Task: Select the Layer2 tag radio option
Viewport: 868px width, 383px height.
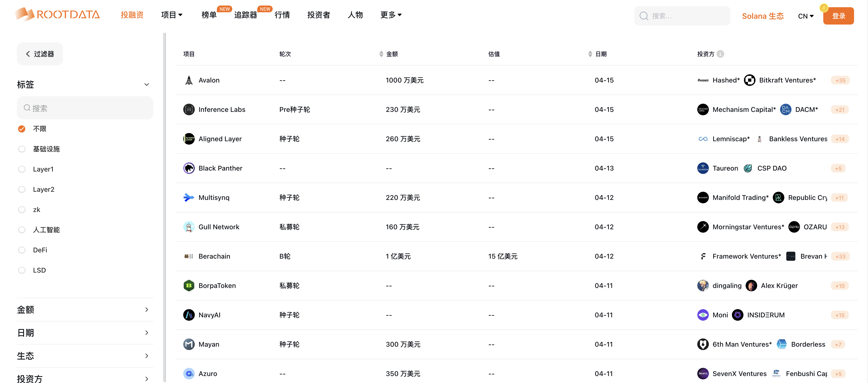Action: 22,190
